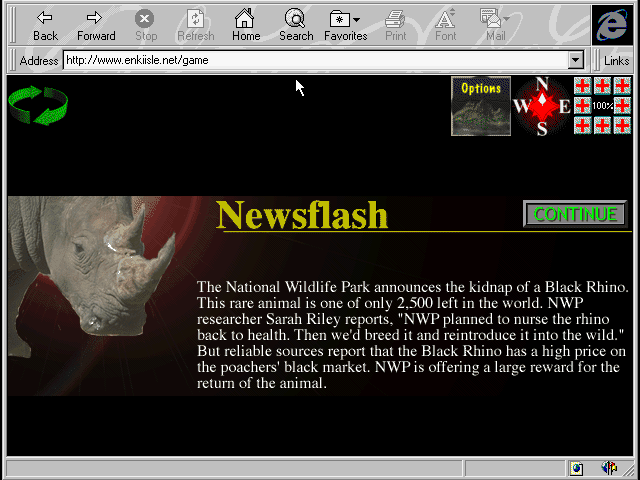Image resolution: width=640 pixels, height=480 pixels.
Task: Click in the Address URL field
Action: point(316,60)
